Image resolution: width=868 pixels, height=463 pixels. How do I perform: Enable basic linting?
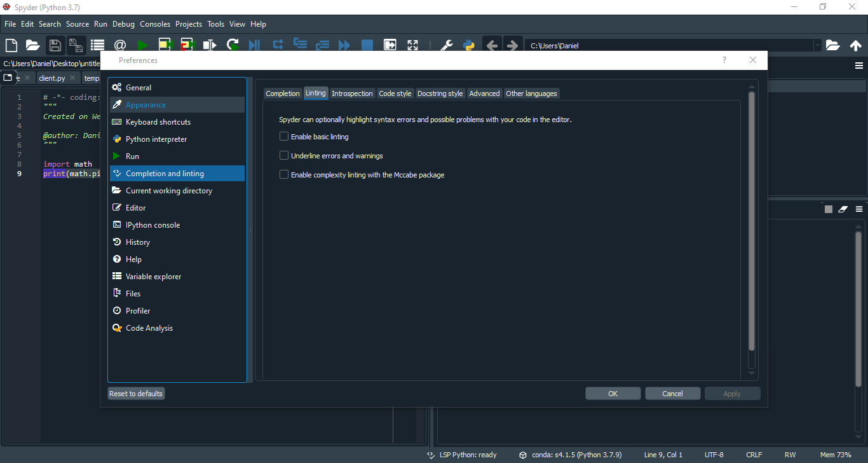pos(284,136)
